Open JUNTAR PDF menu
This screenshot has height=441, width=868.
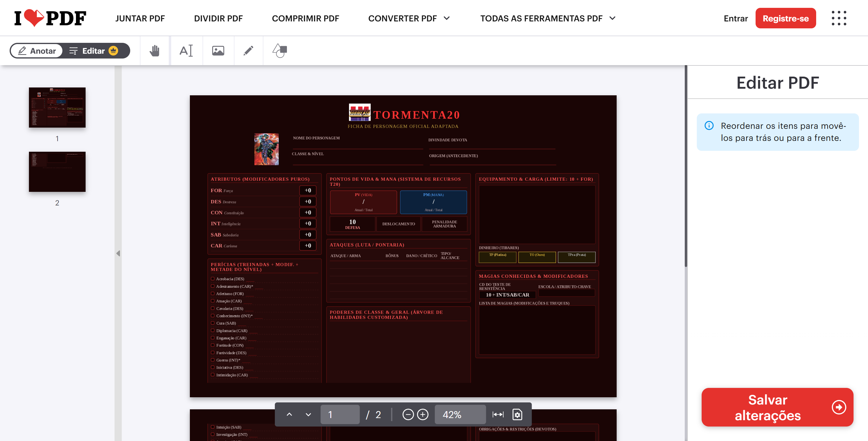click(x=140, y=18)
